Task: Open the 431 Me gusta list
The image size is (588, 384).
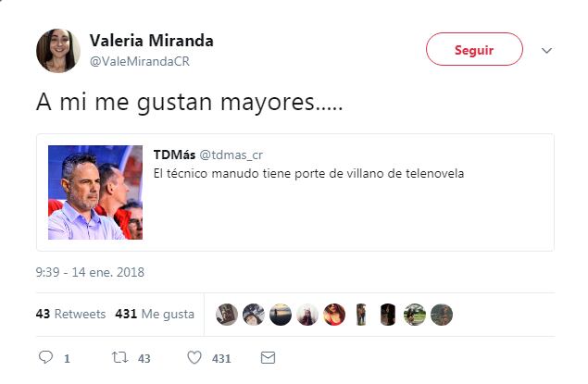Action: pyautogui.click(x=155, y=314)
